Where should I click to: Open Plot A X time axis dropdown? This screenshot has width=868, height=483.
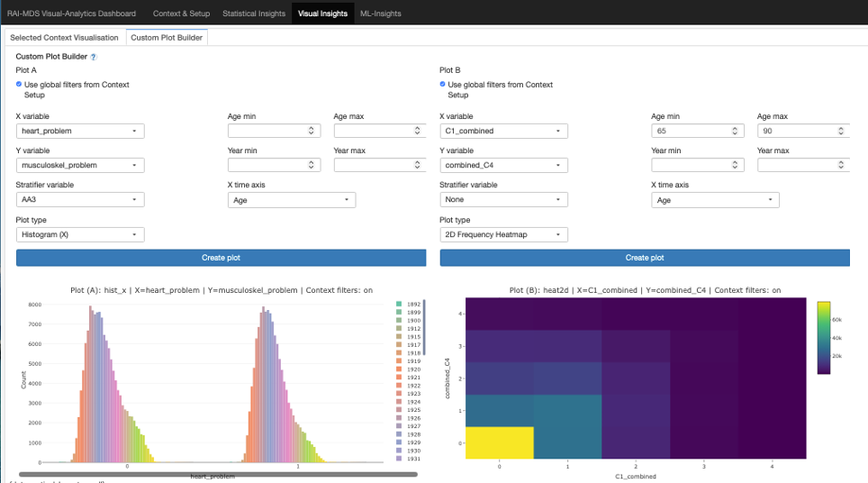pyautogui.click(x=292, y=200)
